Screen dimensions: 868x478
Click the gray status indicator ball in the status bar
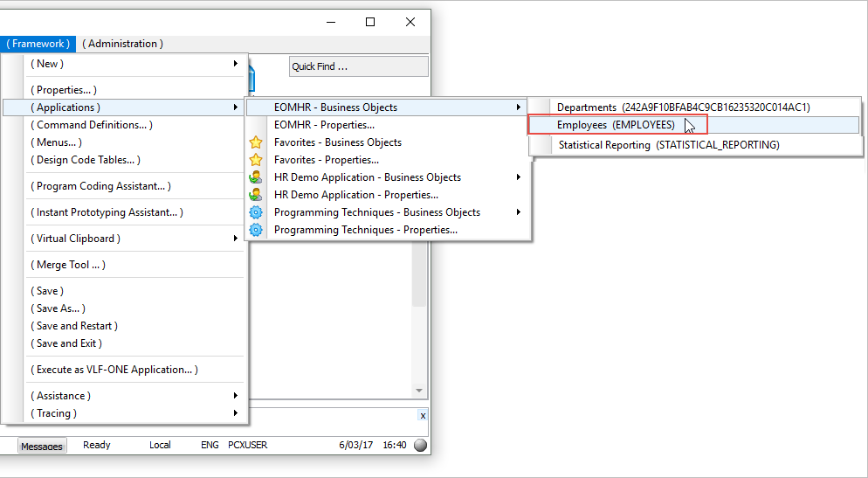point(421,446)
